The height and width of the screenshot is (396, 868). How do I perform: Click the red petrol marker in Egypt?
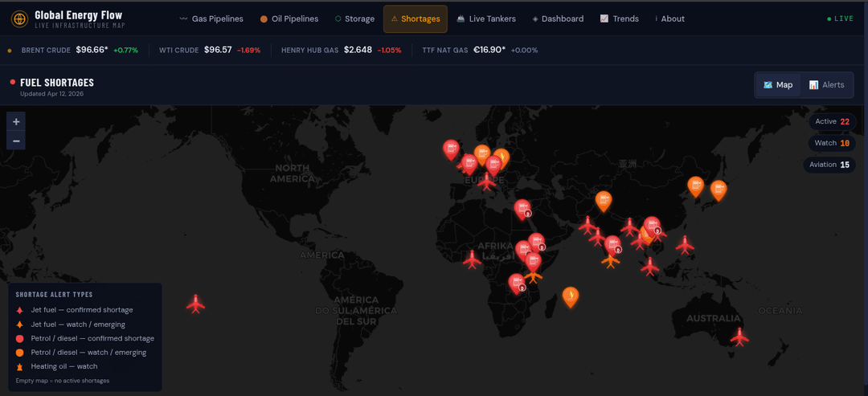522,208
